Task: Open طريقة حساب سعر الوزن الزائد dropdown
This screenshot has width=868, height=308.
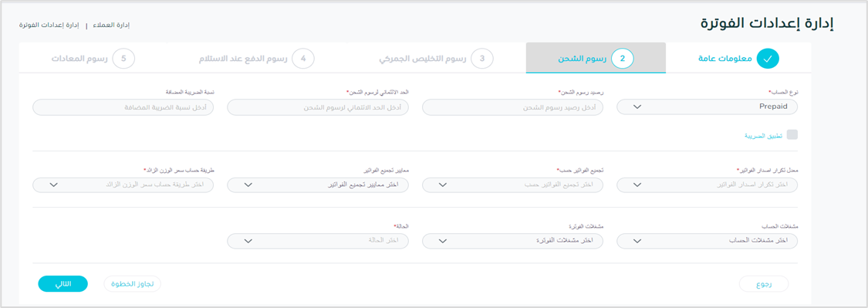Action: coord(123,184)
